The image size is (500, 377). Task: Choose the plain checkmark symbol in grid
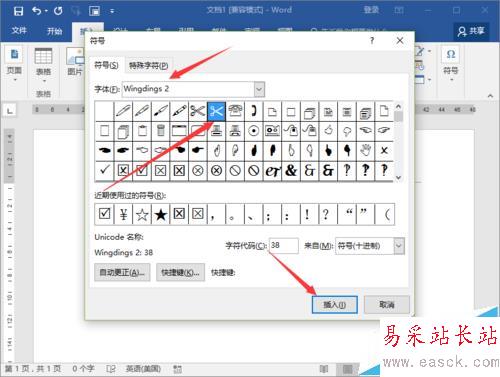coord(104,171)
